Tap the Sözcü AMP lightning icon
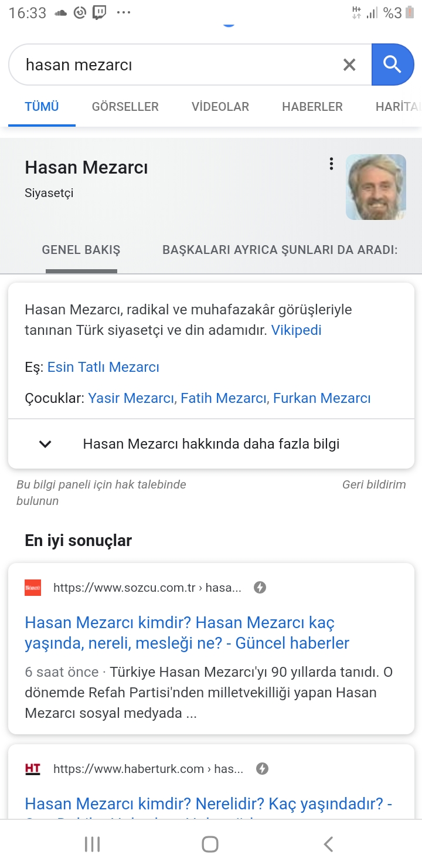Image resolution: width=422 pixels, height=868 pixels. [260, 588]
